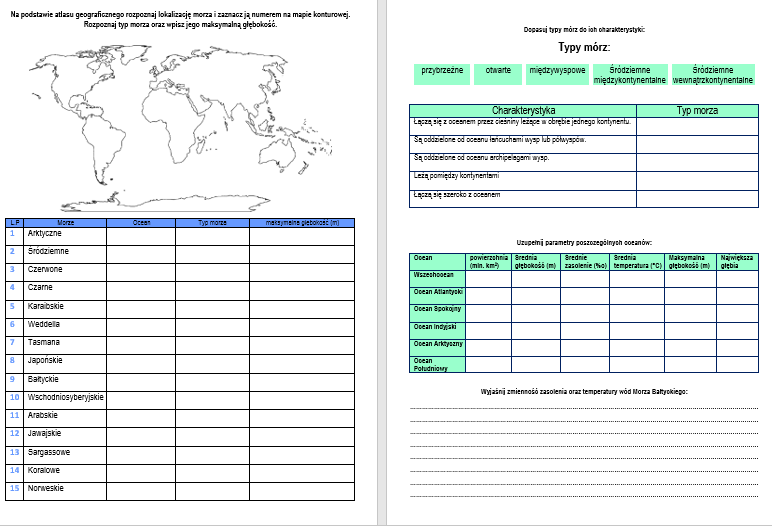Click the maximum depth cell for Czerwone
Image resolution: width=772 pixels, height=526 pixels.
(x=302, y=270)
